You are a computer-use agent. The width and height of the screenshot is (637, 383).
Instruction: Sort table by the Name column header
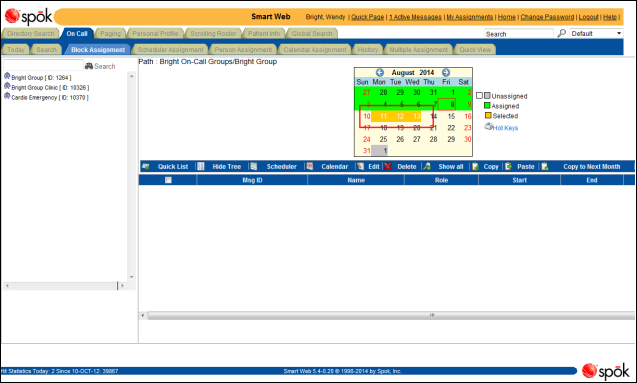356,180
